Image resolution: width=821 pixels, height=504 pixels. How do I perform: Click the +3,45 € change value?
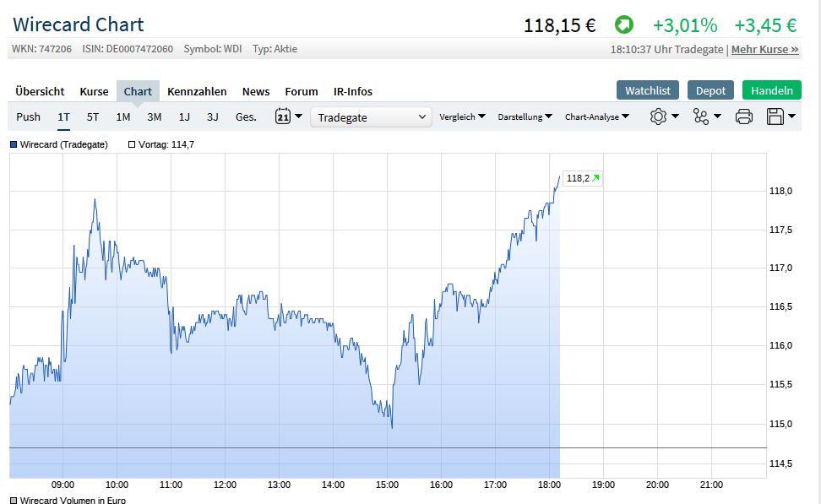point(765,25)
